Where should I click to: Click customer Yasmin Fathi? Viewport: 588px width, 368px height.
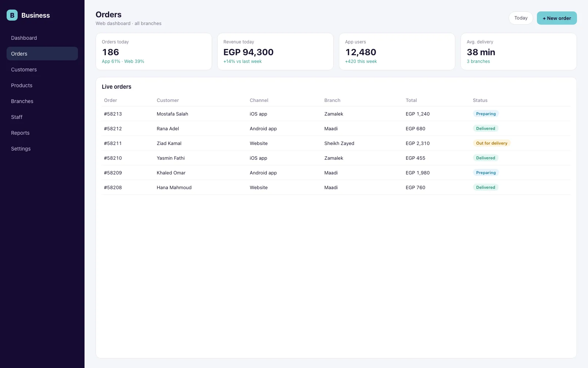tap(171, 158)
